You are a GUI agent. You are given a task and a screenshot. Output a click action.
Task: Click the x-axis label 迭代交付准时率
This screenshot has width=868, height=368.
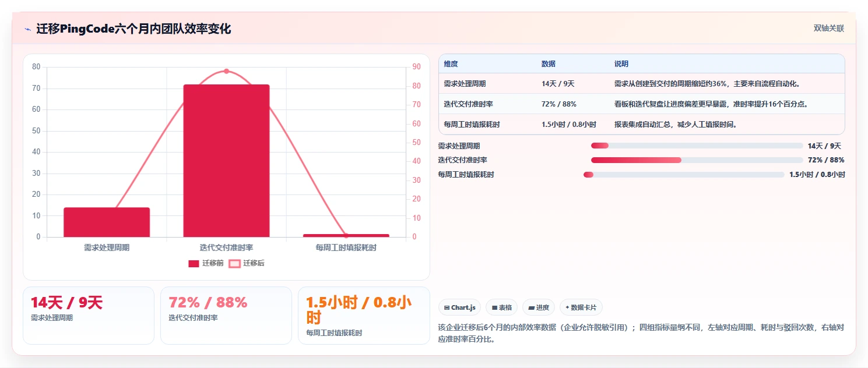coord(226,248)
